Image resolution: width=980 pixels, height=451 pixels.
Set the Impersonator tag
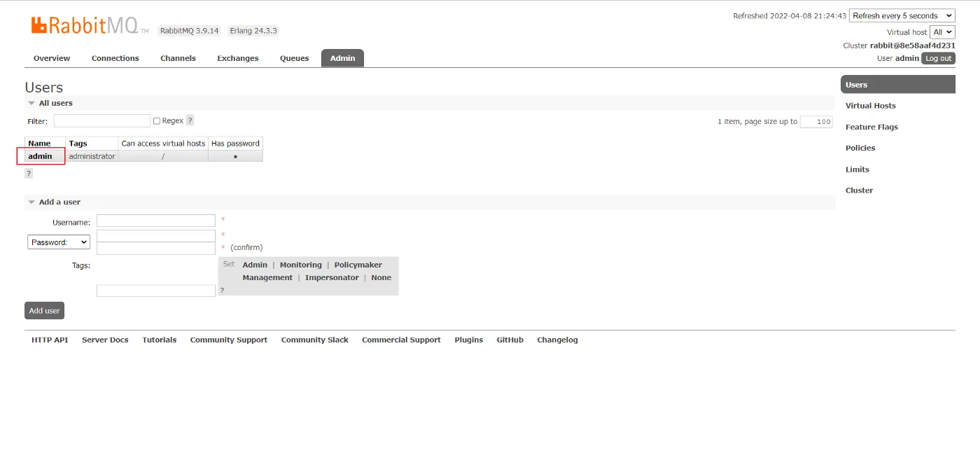coord(332,277)
